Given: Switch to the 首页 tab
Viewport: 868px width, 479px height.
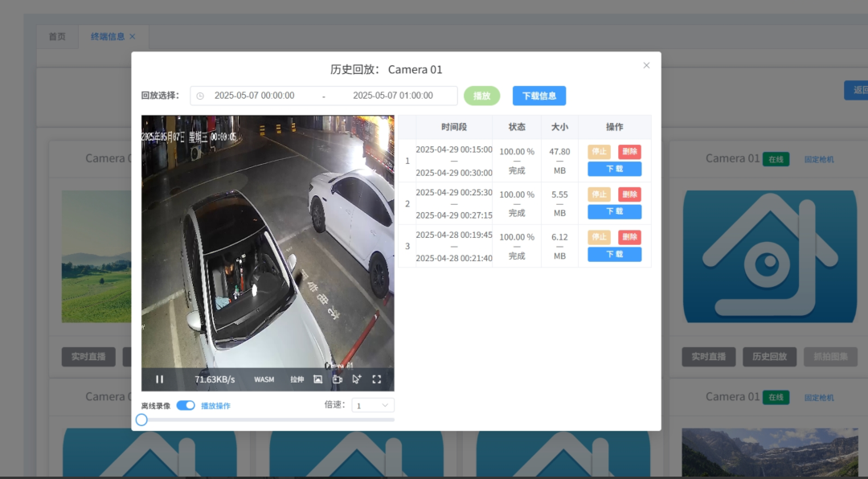Looking at the screenshot, I should pos(57,37).
